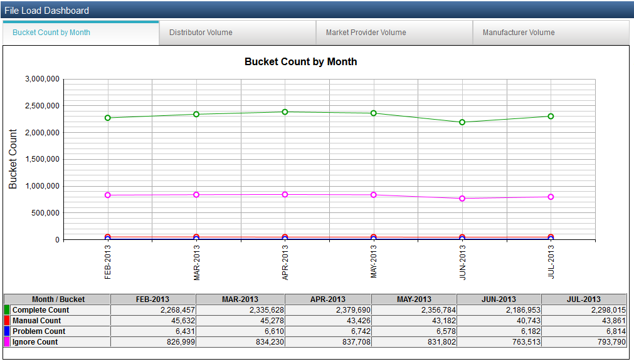Viewport: 634px width, 364px height.
Task: Switch to the Bucket Count by Month tab
Action: click(x=81, y=33)
